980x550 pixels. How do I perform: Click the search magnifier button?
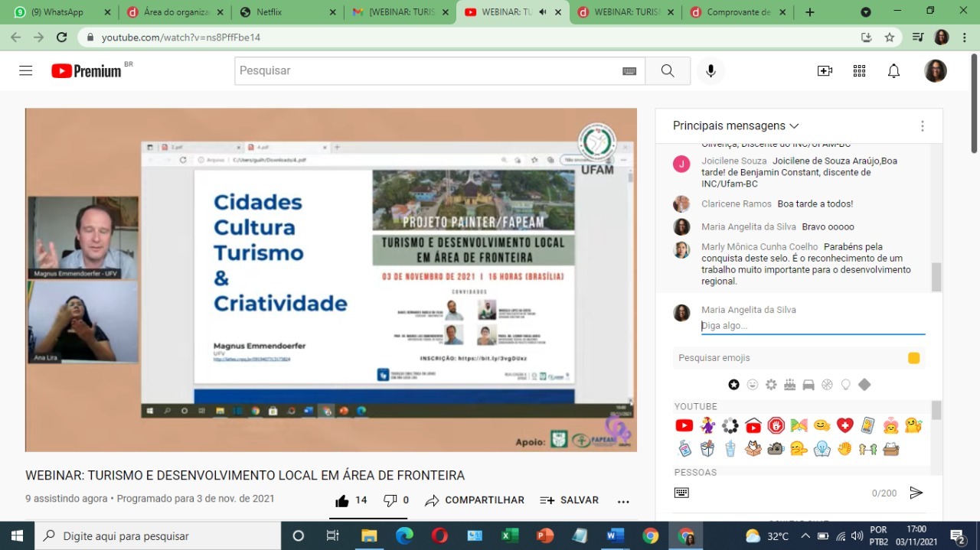[668, 71]
